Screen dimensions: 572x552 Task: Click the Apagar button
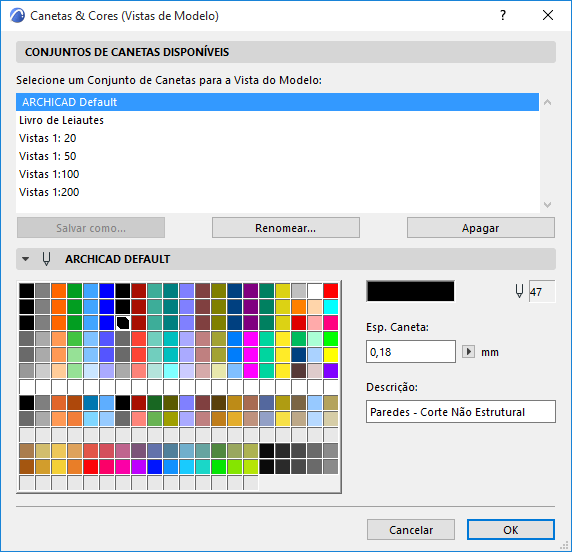coord(481,228)
